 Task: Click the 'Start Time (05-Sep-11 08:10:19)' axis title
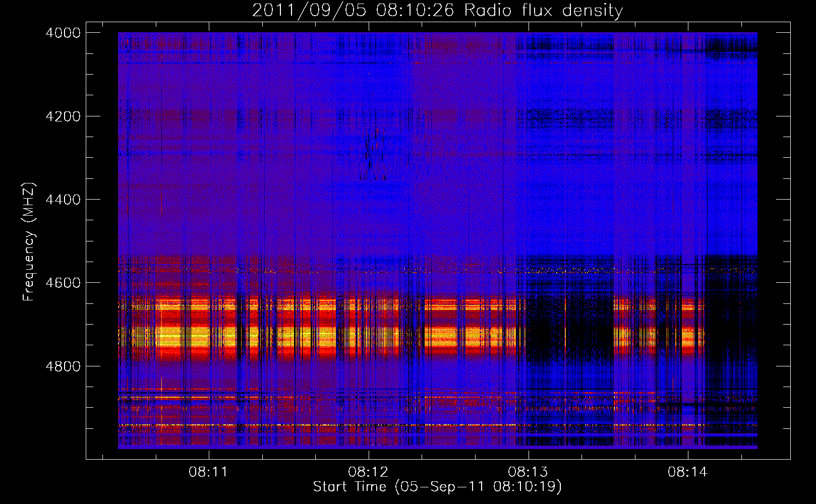pos(437,487)
